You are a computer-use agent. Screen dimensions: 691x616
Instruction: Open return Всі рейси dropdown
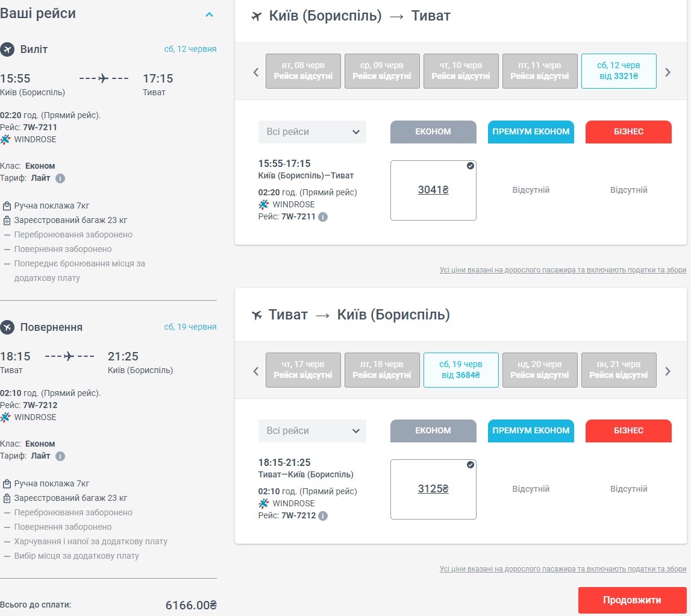312,431
